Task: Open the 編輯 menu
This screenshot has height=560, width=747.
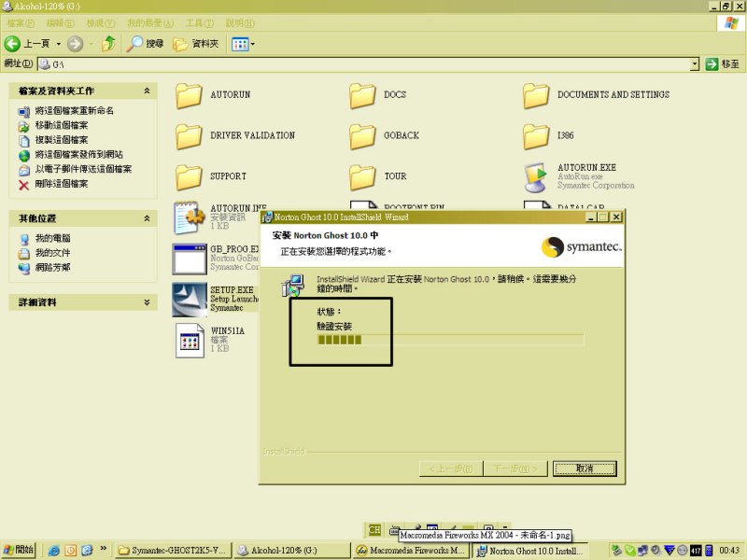Action: [60, 22]
